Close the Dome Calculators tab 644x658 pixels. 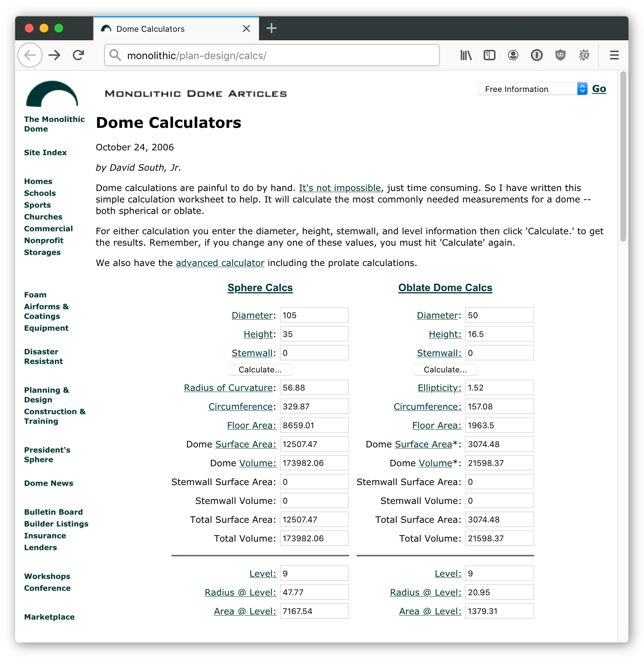(x=246, y=29)
